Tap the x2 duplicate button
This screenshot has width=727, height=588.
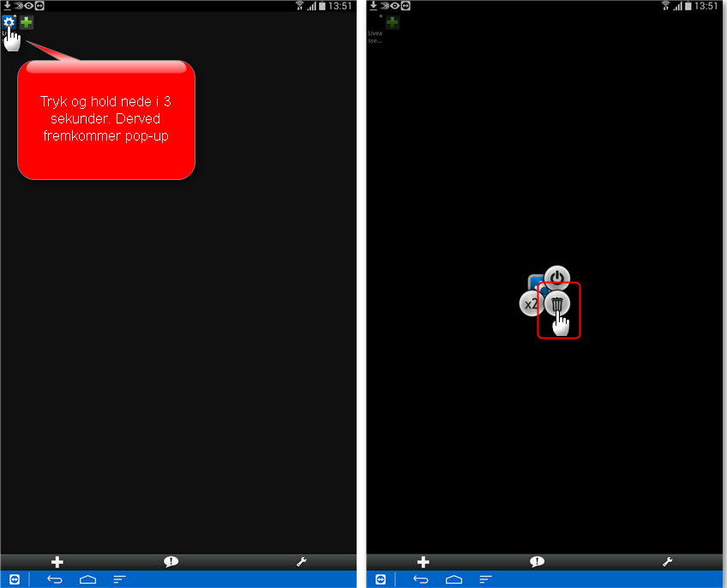click(531, 303)
